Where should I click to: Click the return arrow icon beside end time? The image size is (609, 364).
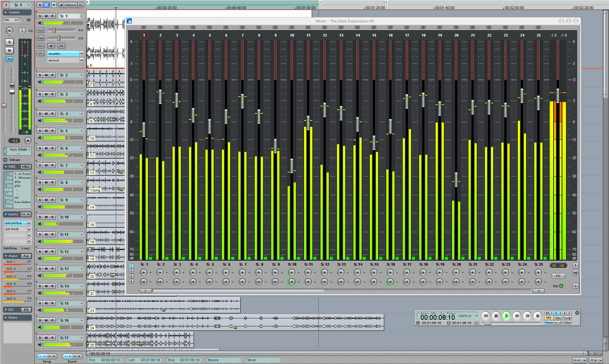(x=476, y=323)
